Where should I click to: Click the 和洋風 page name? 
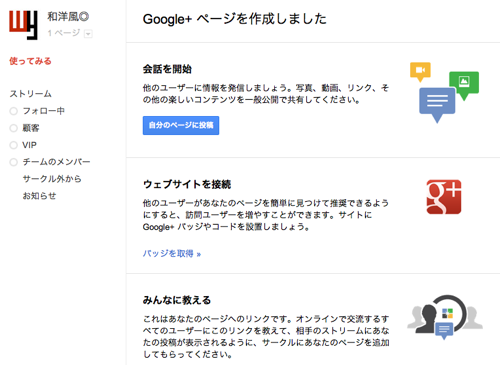tap(63, 16)
